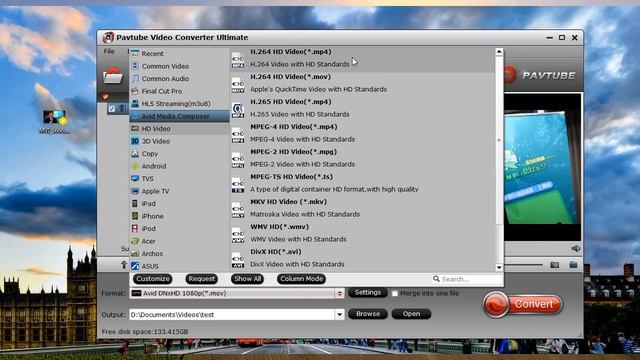The width and height of the screenshot is (640, 360).
Task: Click the DivX HD avi format icon
Action: tap(238, 260)
